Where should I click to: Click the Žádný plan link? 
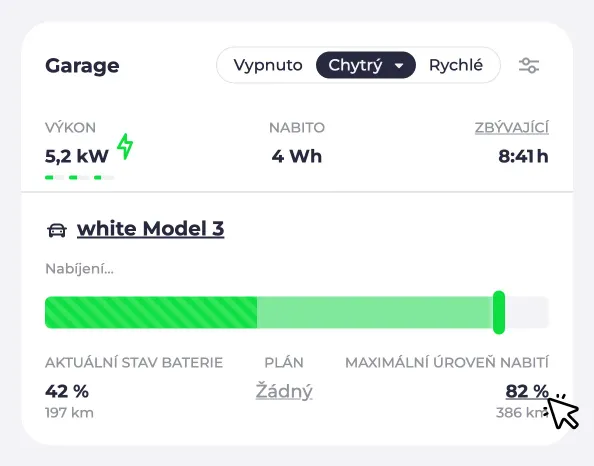[x=284, y=391]
